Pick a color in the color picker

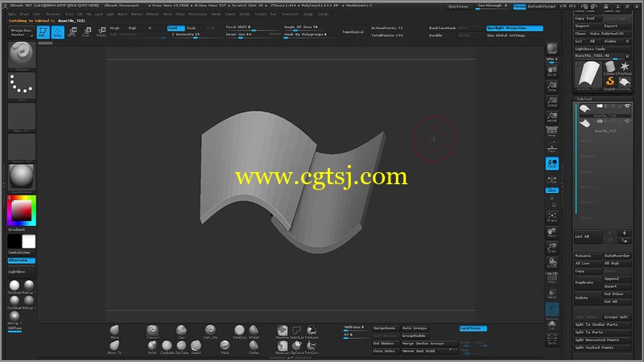(22, 211)
